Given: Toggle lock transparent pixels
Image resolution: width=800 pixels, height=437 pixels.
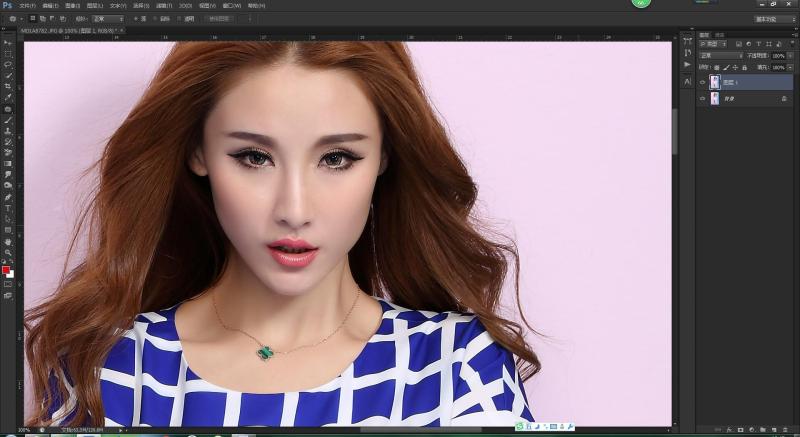Looking at the screenshot, I should (x=717, y=67).
